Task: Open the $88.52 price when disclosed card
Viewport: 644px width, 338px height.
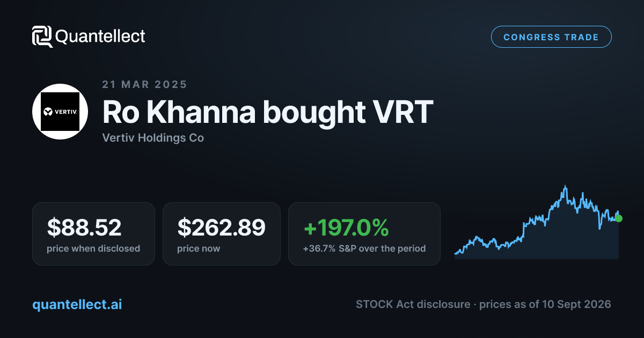Action: (93, 234)
